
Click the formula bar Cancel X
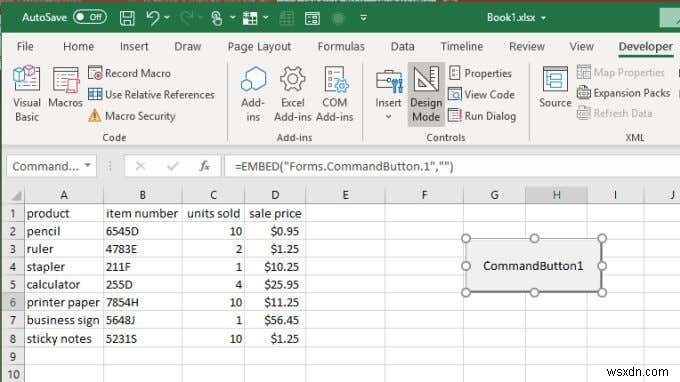[x=140, y=166]
